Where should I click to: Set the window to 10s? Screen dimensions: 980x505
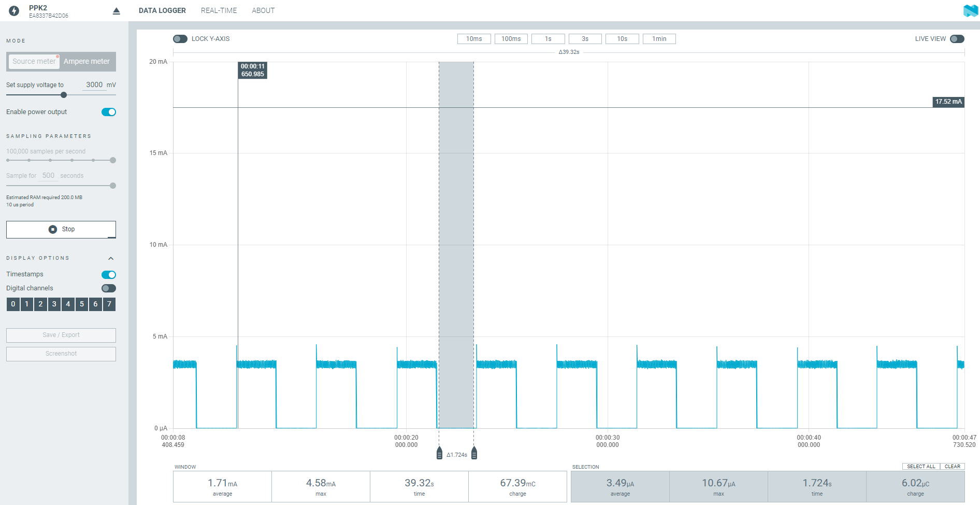coord(622,39)
